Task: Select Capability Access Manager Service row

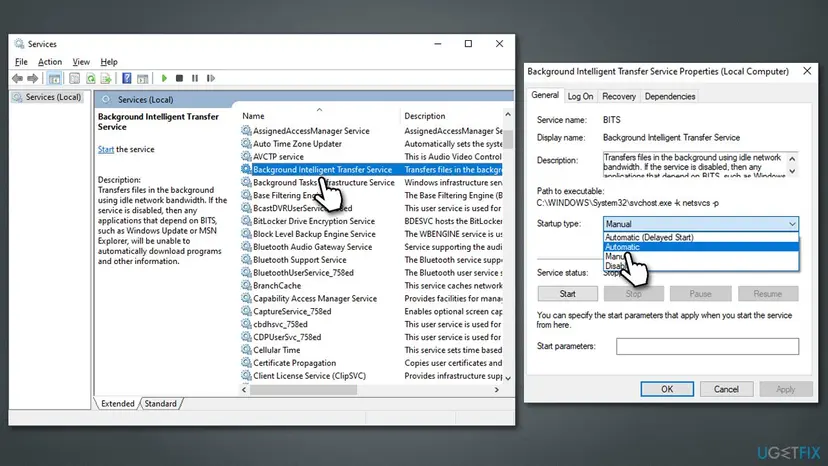Action: (x=371, y=299)
